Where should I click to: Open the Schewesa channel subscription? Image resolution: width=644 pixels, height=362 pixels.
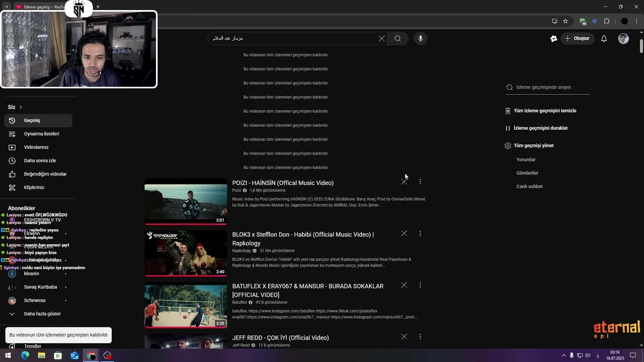point(38,301)
